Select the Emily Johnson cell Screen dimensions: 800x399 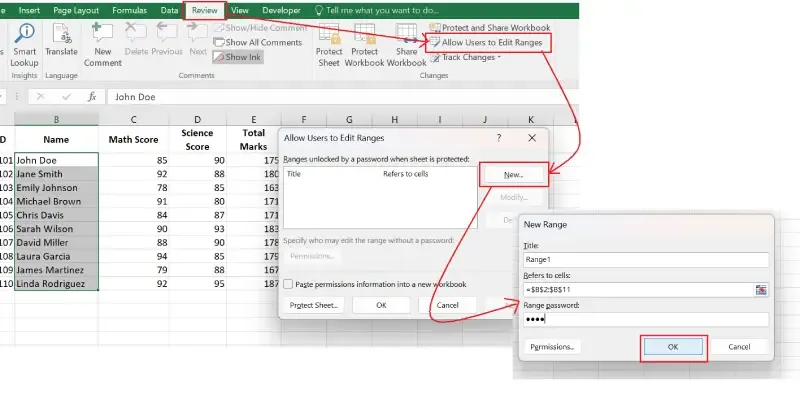pyautogui.click(x=56, y=188)
